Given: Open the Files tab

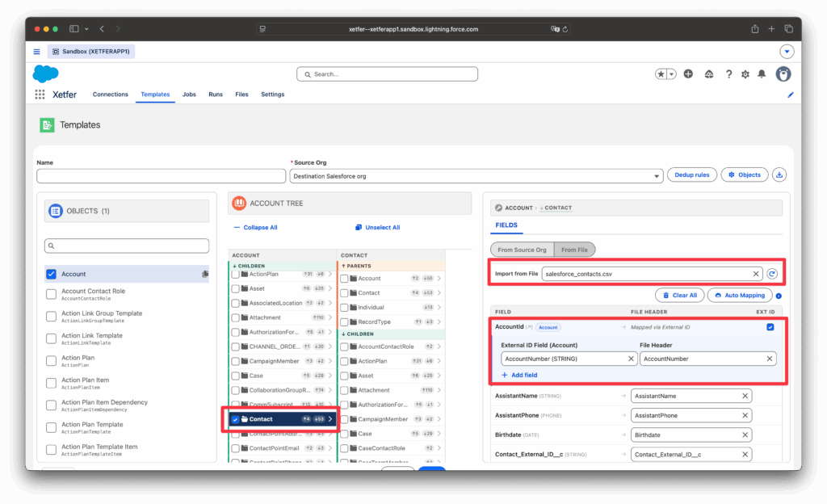Looking at the screenshot, I should 241,94.
